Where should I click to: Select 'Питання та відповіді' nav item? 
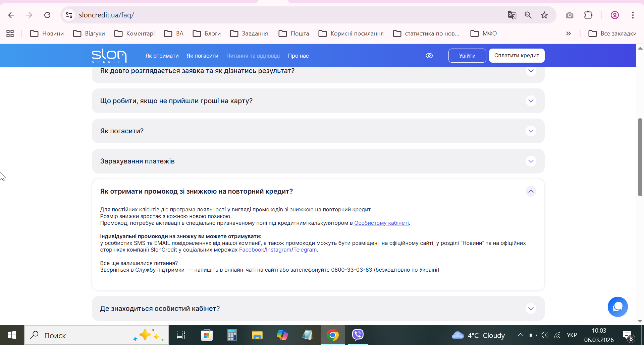(x=253, y=56)
